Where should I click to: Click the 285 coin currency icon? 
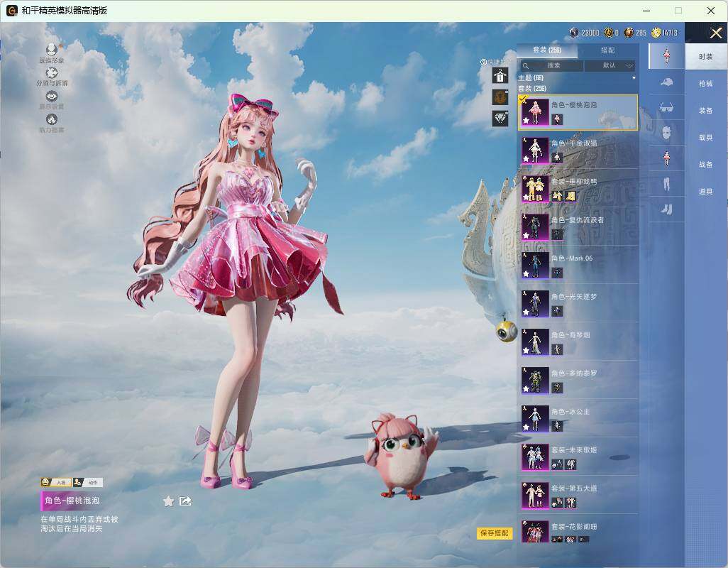(x=629, y=33)
